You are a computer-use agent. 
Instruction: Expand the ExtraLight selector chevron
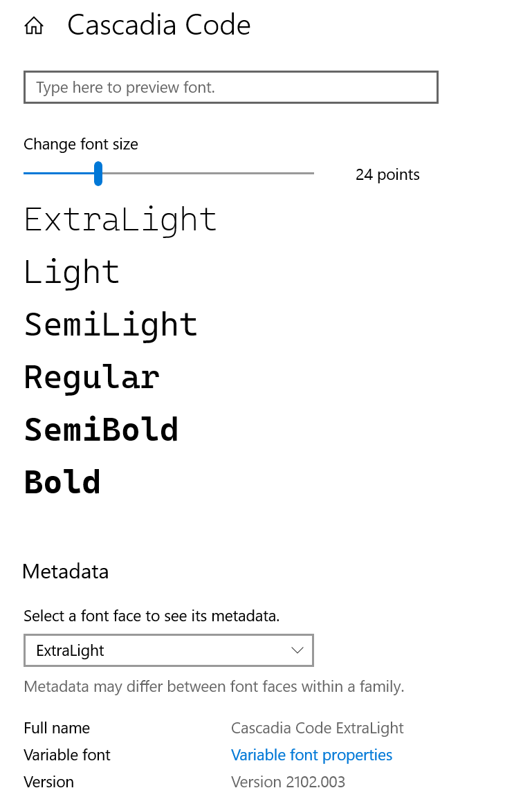(297, 650)
